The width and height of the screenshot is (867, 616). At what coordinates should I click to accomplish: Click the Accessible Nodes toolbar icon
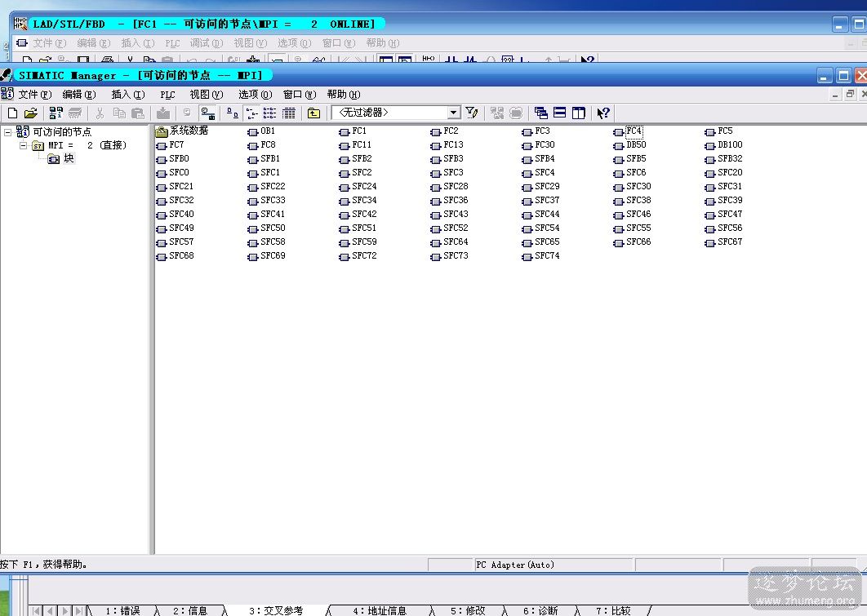pyautogui.click(x=56, y=113)
